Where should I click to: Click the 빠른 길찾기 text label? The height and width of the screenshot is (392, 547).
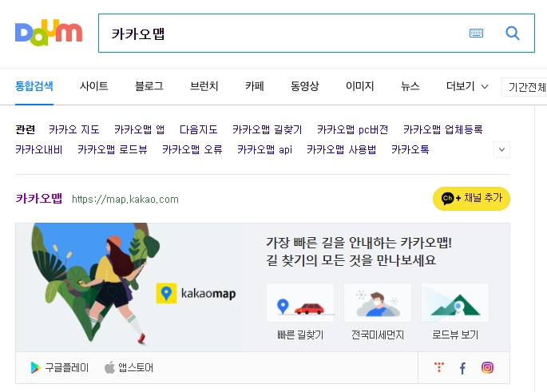(x=300, y=335)
